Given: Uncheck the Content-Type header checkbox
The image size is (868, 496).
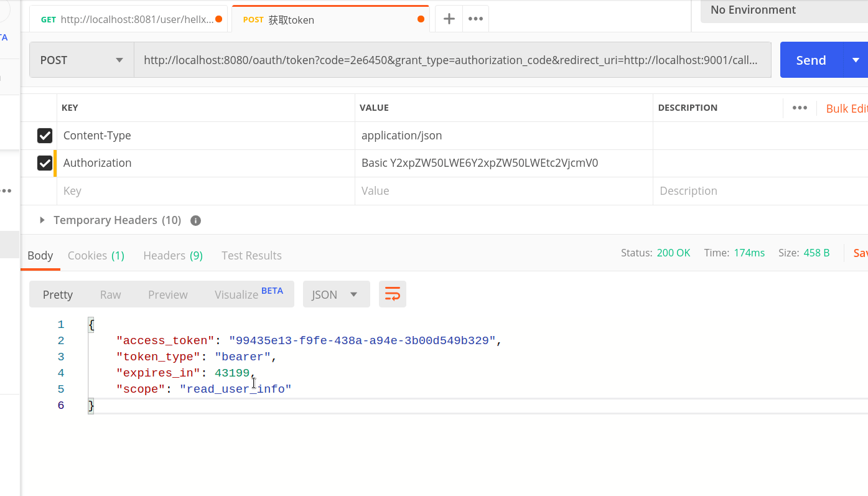Looking at the screenshot, I should point(44,135).
